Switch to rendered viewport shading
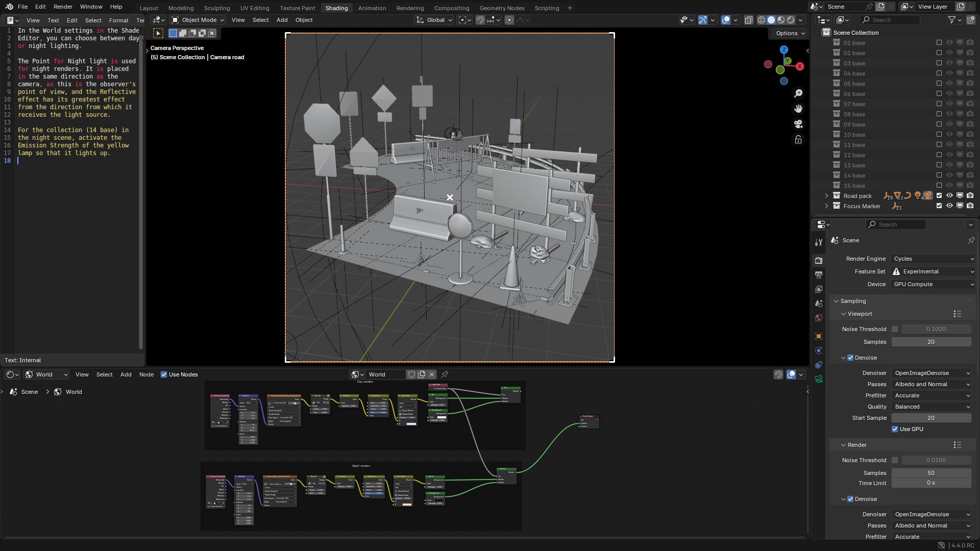 (791, 20)
